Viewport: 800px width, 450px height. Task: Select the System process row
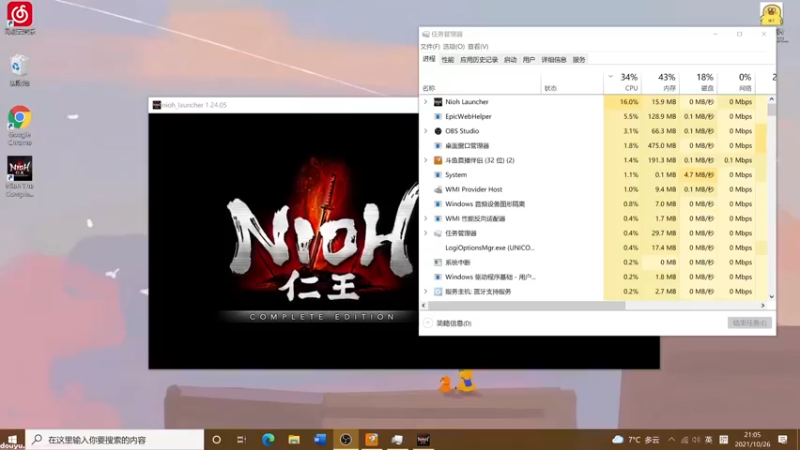pos(593,175)
